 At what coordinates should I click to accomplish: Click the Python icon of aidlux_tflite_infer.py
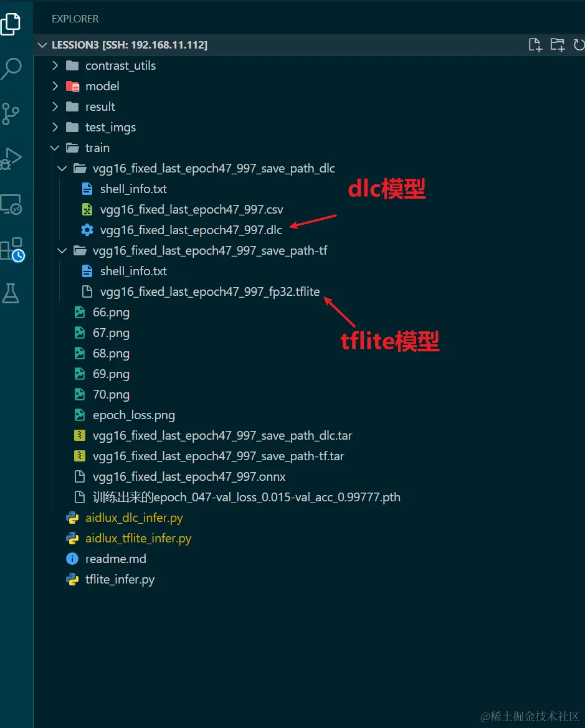(72, 538)
